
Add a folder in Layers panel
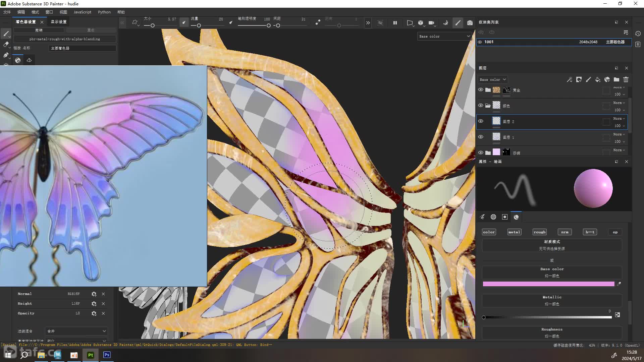616,79
